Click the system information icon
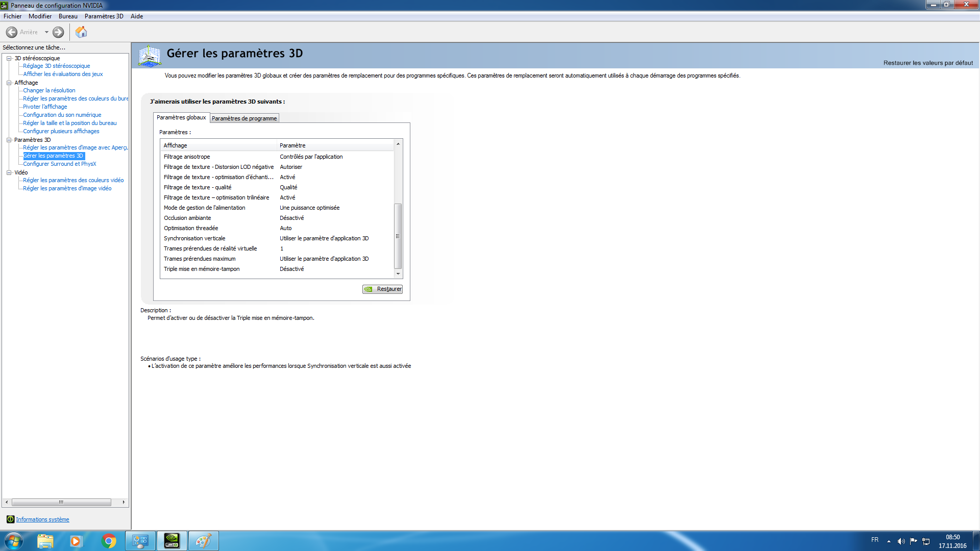Screen dimensions: 980x551 (x=10, y=519)
